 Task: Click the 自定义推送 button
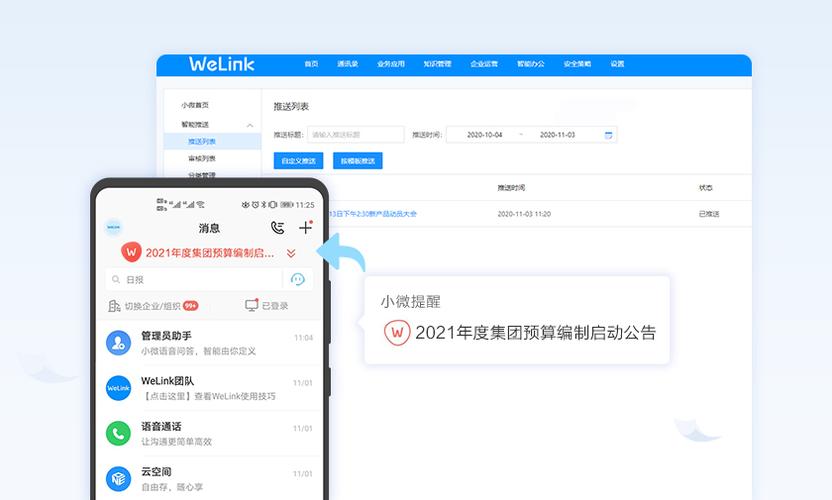pos(298,161)
